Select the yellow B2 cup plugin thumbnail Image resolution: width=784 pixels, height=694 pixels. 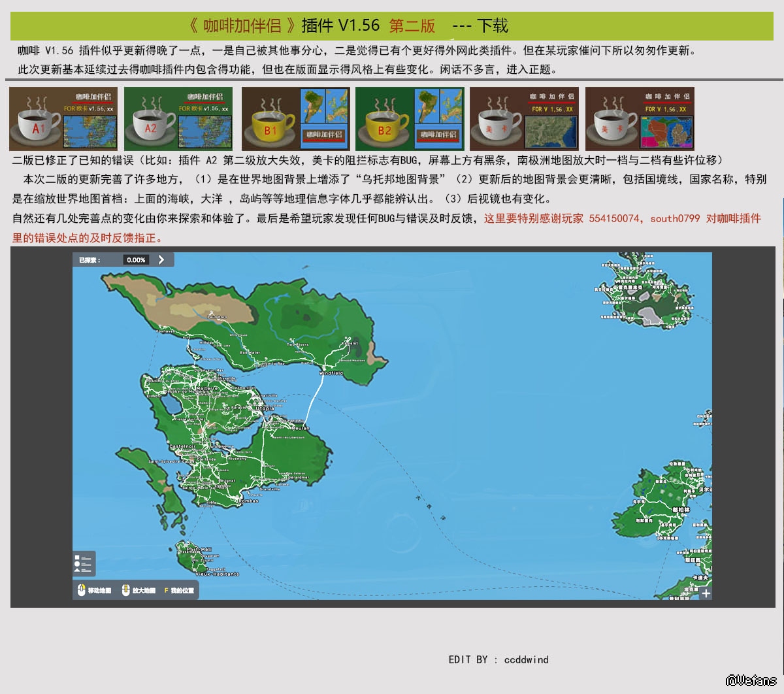point(410,119)
